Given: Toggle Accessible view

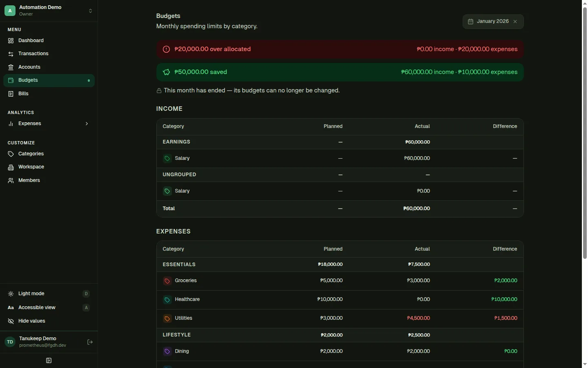Looking at the screenshot, I should (x=49, y=307).
